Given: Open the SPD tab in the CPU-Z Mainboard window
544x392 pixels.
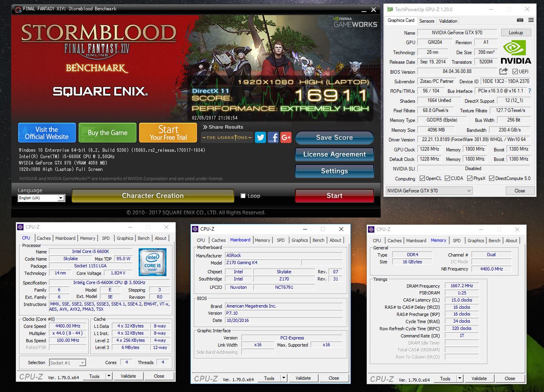Looking at the screenshot, I should [x=281, y=240].
